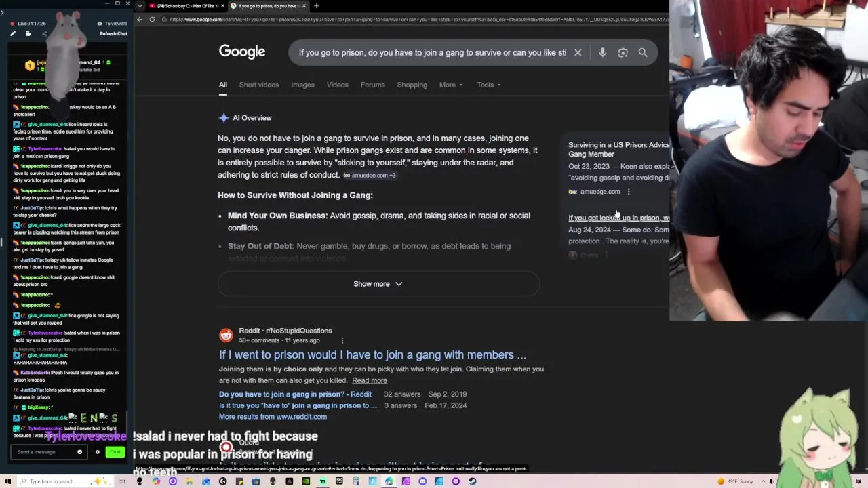Submit search with magnifier icon
Viewport: 868px width, 488px height.
coord(643,52)
